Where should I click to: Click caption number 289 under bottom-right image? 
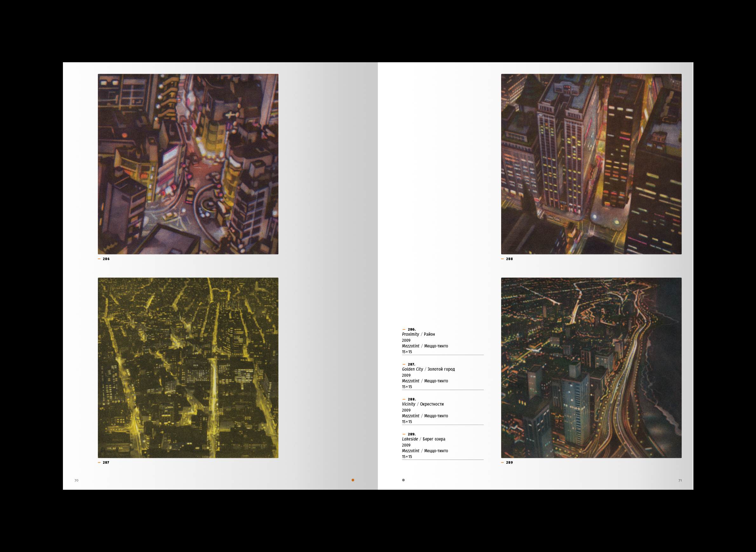point(509,462)
